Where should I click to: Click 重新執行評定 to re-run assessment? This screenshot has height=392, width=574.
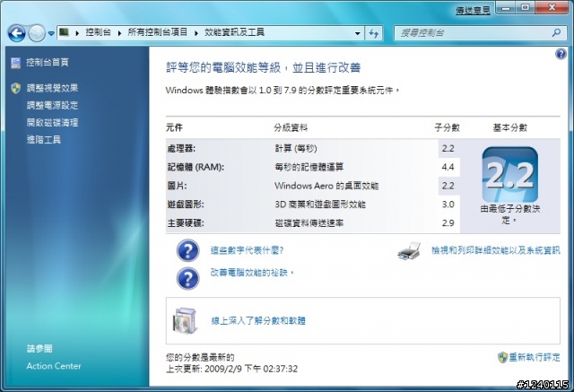point(535,357)
